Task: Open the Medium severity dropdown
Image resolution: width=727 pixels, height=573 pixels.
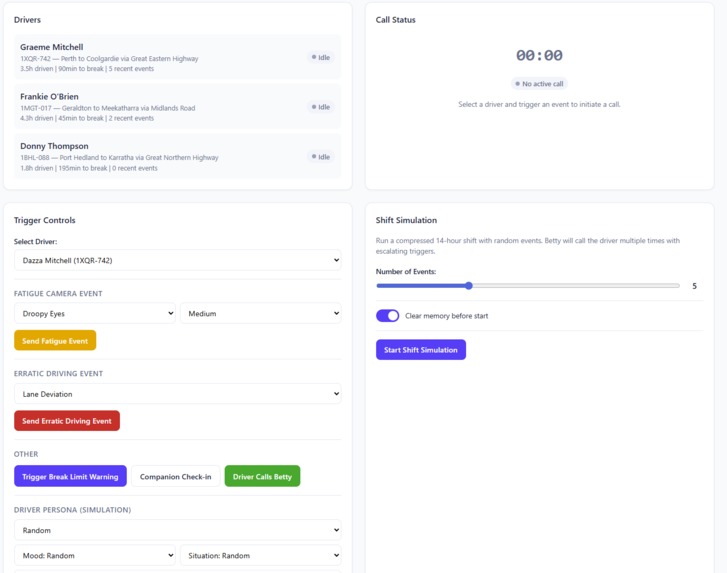Action: (x=261, y=313)
